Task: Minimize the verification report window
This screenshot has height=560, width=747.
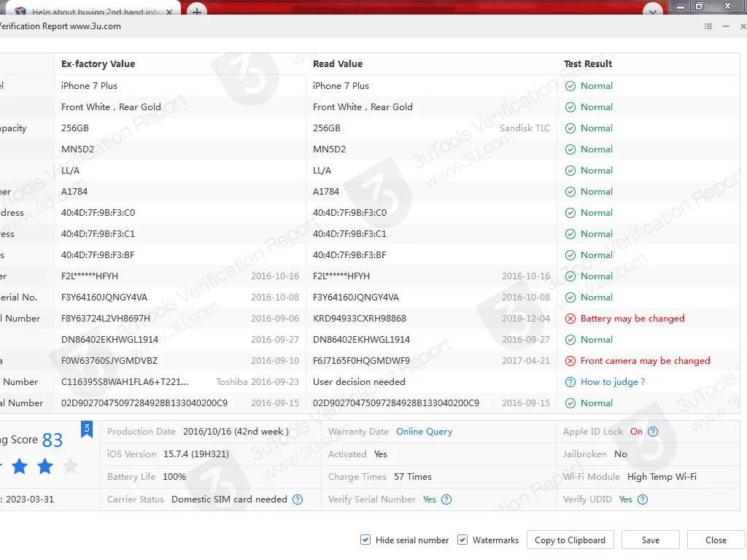Action: point(726,26)
